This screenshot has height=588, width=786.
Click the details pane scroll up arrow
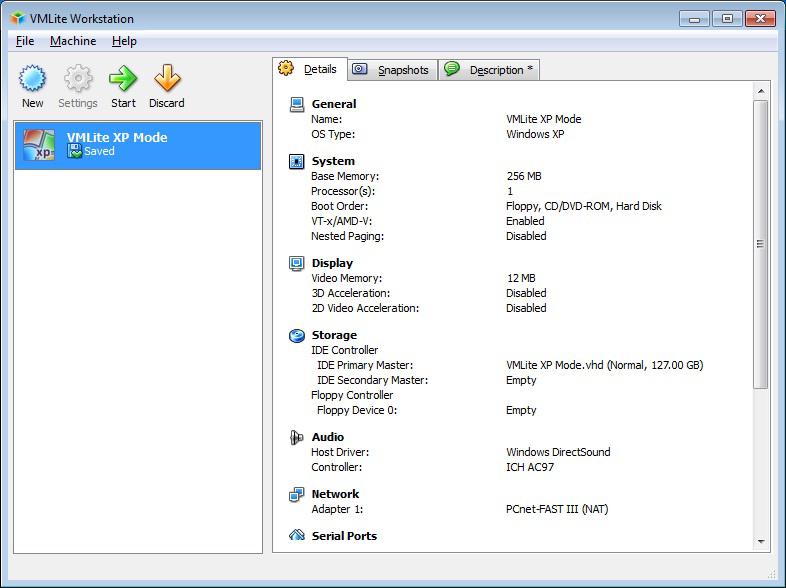[x=761, y=91]
